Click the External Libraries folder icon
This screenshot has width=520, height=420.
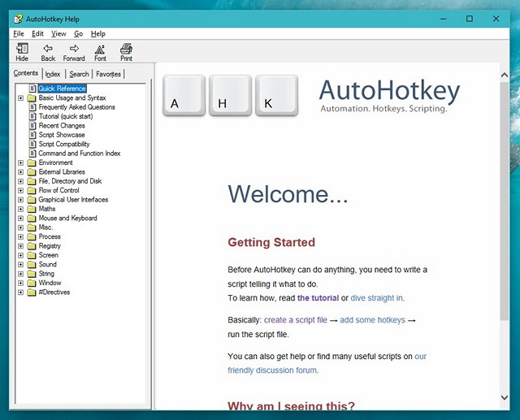32,172
